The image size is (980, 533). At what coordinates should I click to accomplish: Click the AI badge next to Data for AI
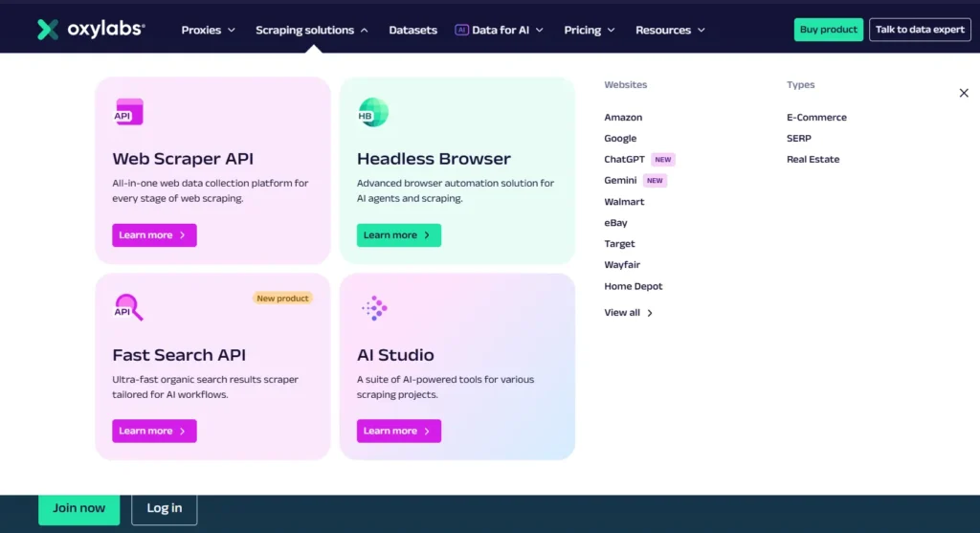[461, 30]
